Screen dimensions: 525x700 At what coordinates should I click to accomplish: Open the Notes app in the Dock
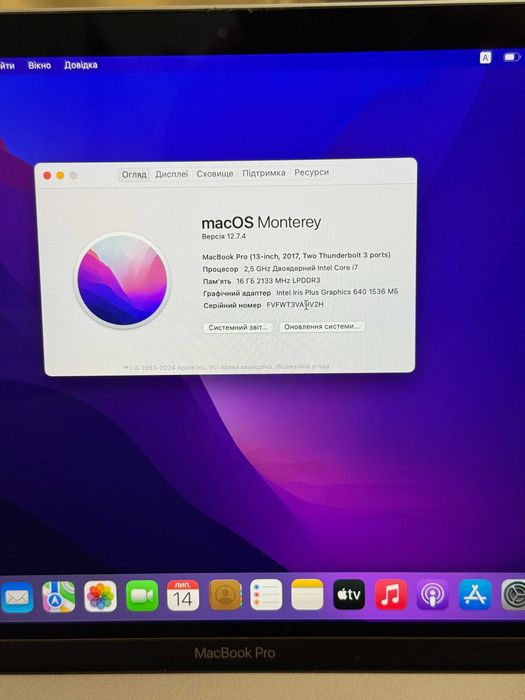(307, 594)
